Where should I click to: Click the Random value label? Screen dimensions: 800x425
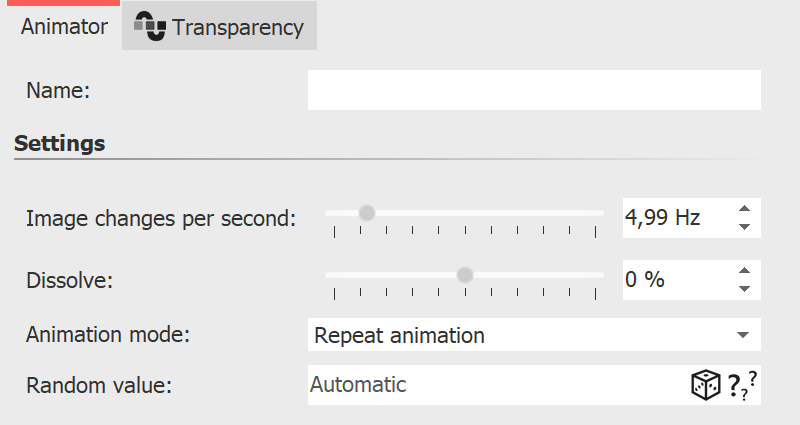pos(99,385)
